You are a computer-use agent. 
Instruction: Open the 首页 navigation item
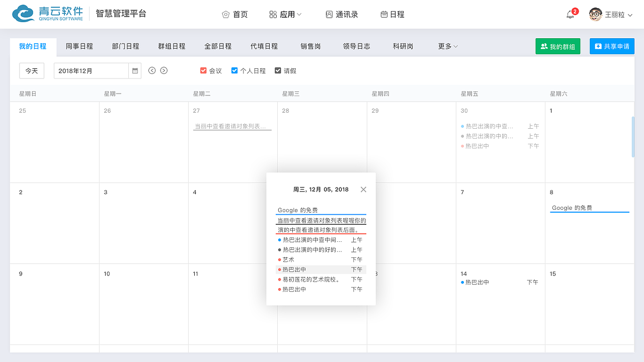click(235, 15)
